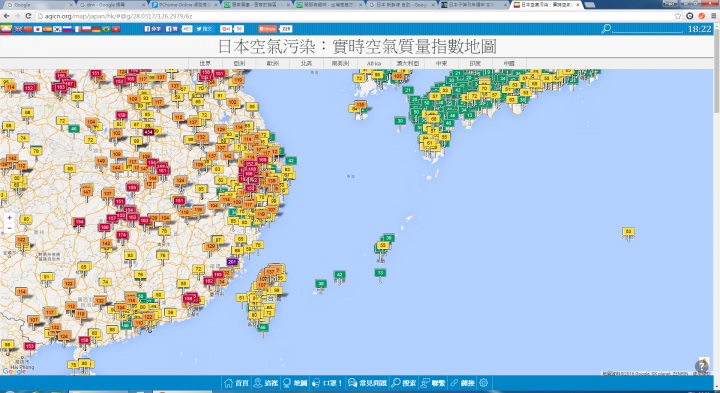
Task: Choose the Vietnam flag language icon
Action: coord(116,29)
